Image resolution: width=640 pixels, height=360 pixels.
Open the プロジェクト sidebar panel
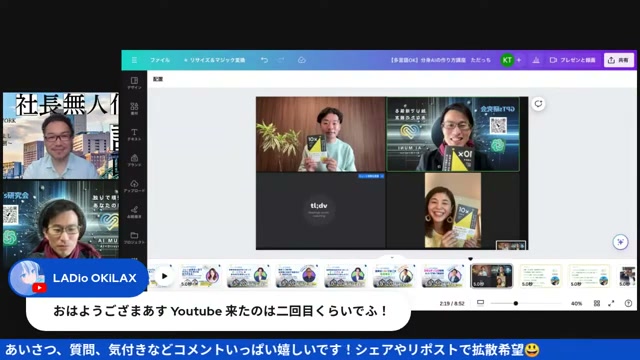click(x=134, y=238)
